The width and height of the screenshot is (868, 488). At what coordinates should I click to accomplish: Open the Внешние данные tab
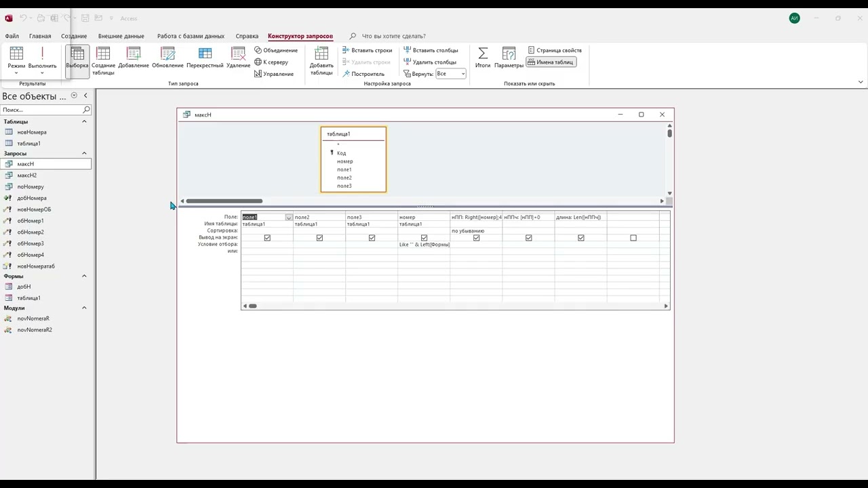pos(121,36)
